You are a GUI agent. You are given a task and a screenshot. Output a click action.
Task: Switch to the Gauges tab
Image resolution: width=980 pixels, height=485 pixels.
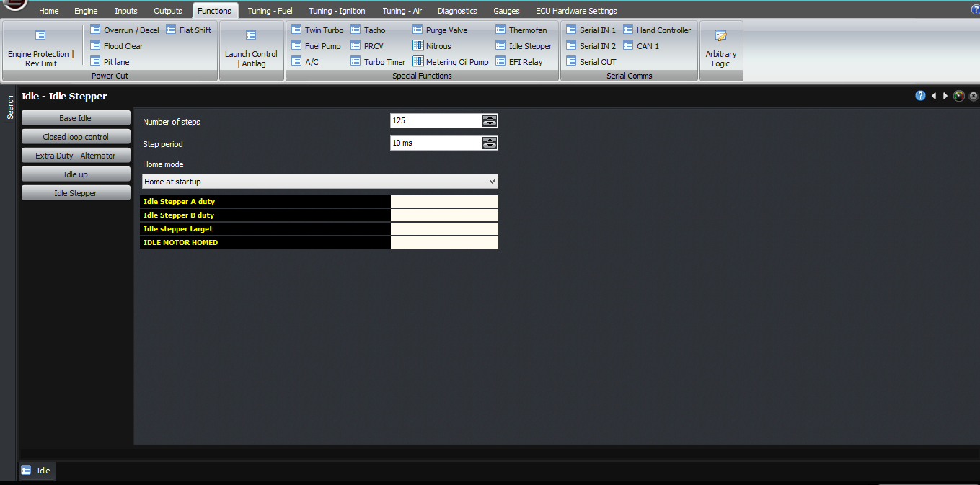click(x=506, y=11)
